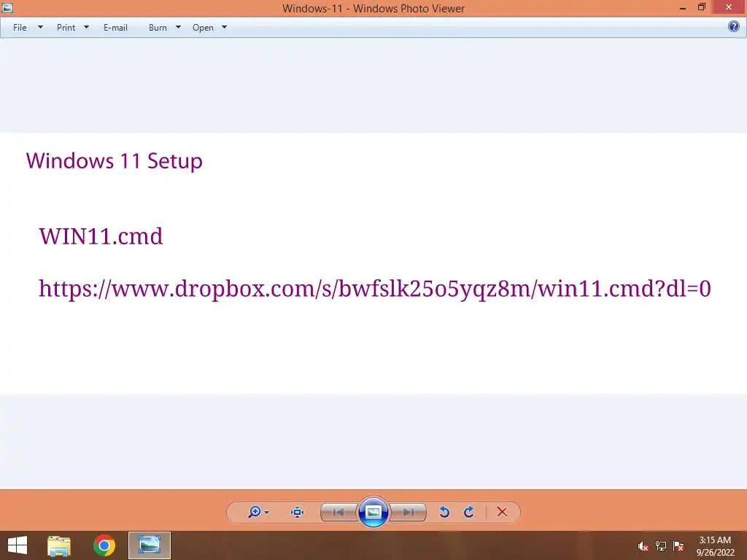747x560 pixels.
Task: Click the WIN11.cmd text
Action: pyautogui.click(x=101, y=236)
